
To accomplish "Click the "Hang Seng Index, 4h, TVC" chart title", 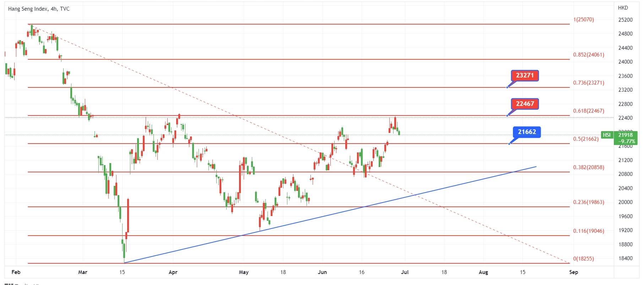I will [39, 9].
